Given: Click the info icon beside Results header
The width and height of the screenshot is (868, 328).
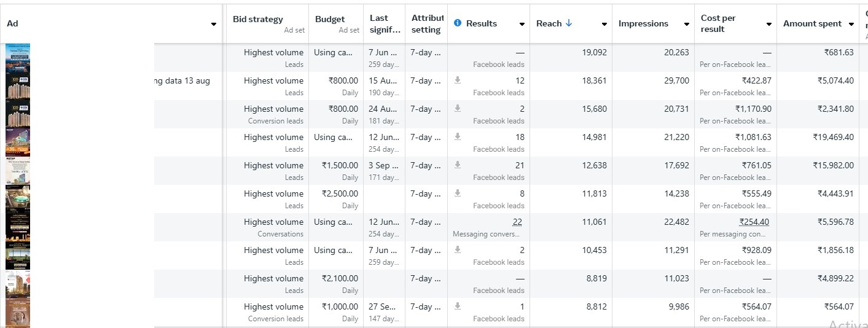Looking at the screenshot, I should 458,23.
